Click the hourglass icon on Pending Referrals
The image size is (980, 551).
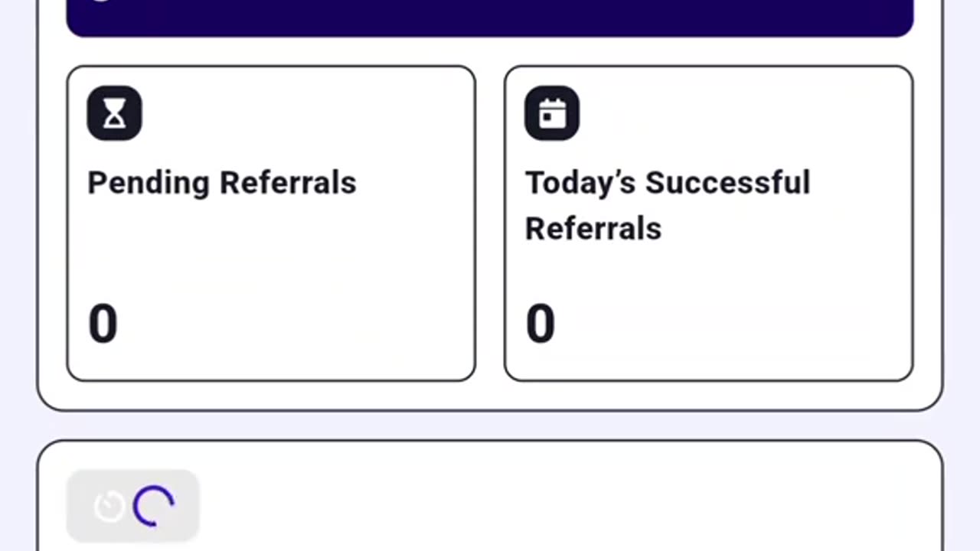tap(114, 113)
